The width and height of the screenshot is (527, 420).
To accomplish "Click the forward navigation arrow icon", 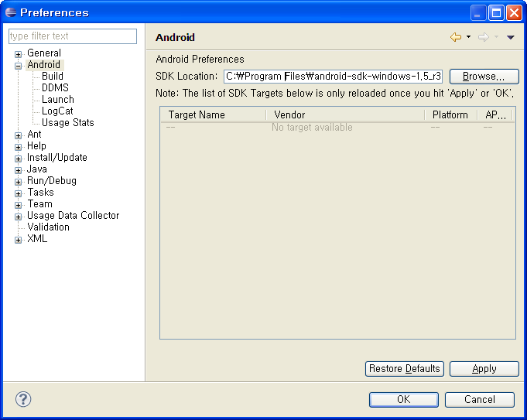I will pos(484,37).
